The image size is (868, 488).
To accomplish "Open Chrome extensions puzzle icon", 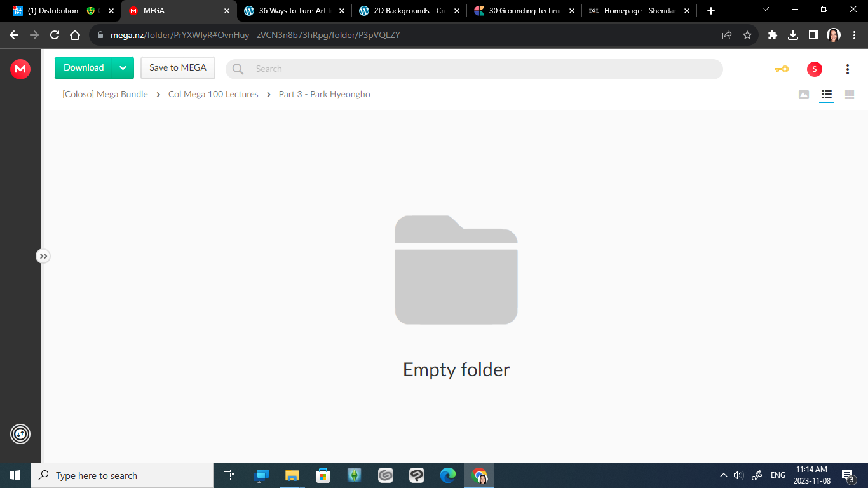I will click(x=773, y=36).
